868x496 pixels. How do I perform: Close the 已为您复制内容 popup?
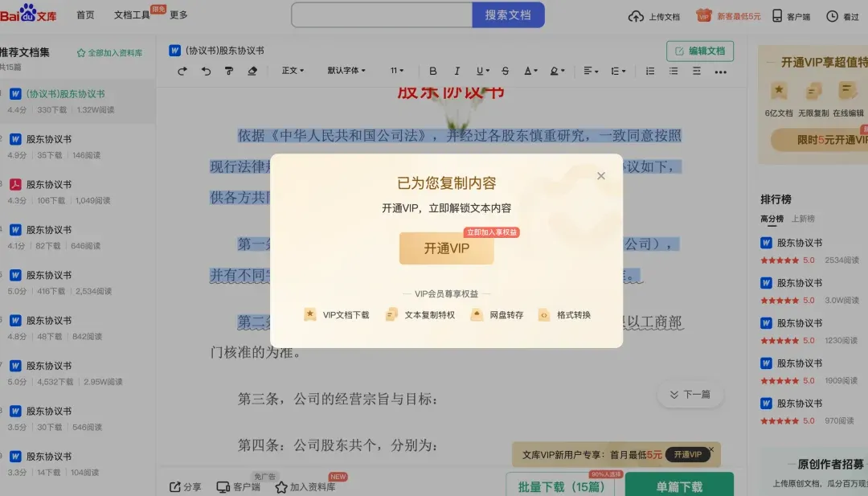pos(601,176)
